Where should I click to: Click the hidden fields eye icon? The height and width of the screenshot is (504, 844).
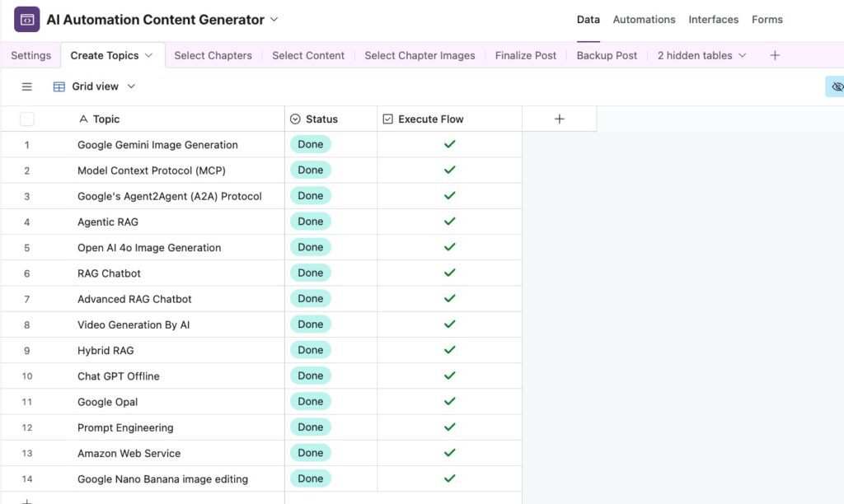[x=837, y=86]
